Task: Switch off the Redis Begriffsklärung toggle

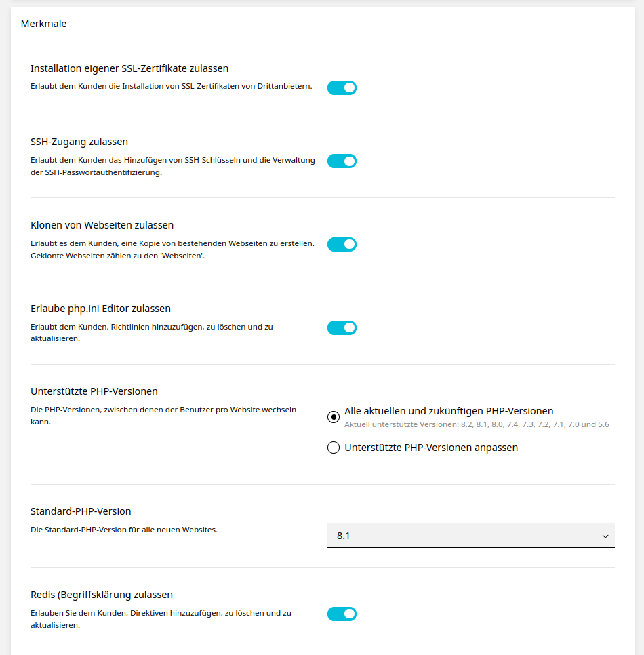Action: coord(342,614)
